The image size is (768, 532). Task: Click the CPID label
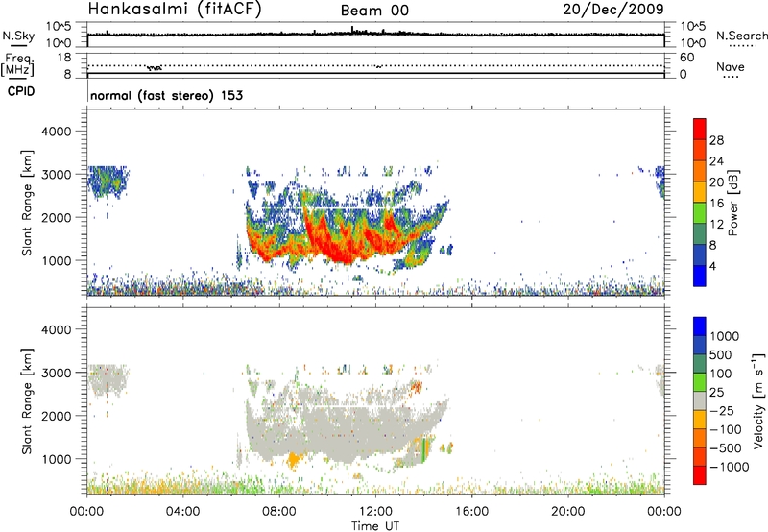coord(21,91)
